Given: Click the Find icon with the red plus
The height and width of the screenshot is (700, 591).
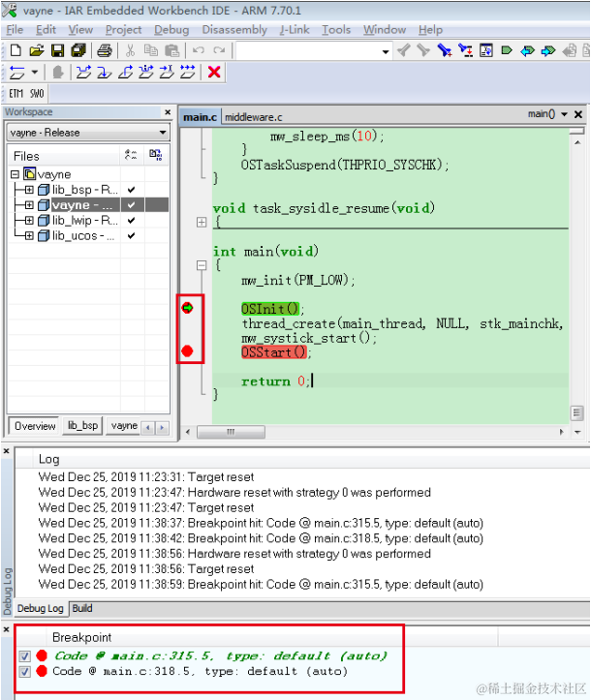Looking at the screenshot, I should 445,50.
